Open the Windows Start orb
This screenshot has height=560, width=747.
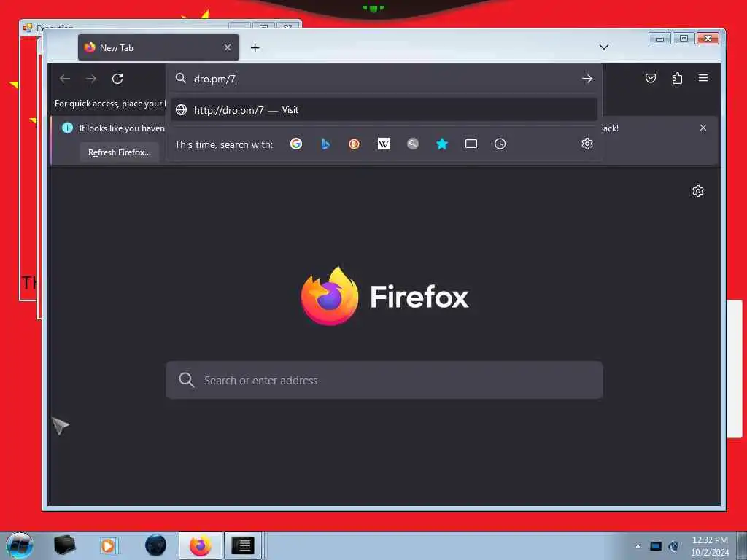[x=20, y=545]
